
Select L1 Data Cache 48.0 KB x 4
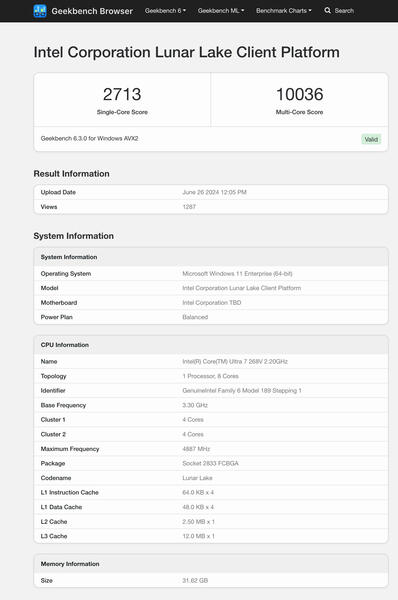tap(198, 507)
